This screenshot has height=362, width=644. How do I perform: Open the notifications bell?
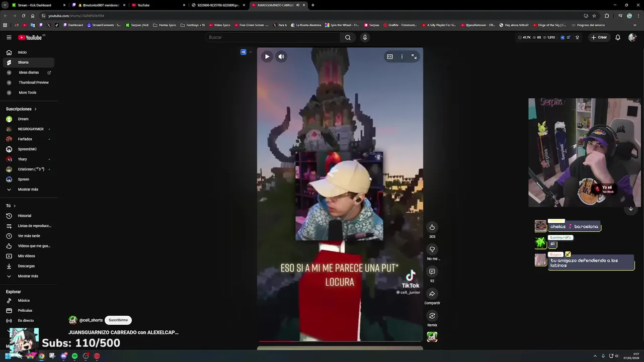618,37
